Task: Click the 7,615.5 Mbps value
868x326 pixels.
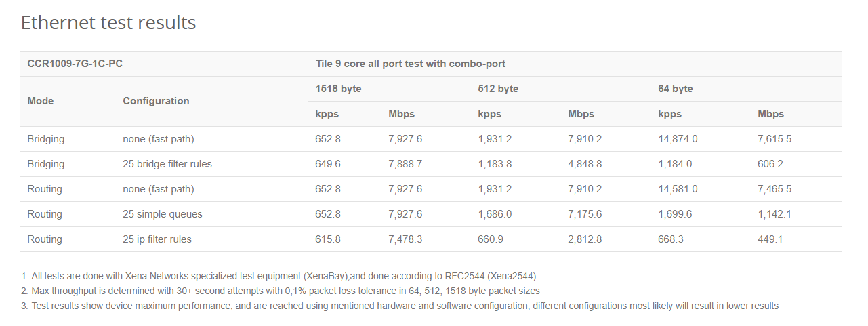Action: (774, 139)
